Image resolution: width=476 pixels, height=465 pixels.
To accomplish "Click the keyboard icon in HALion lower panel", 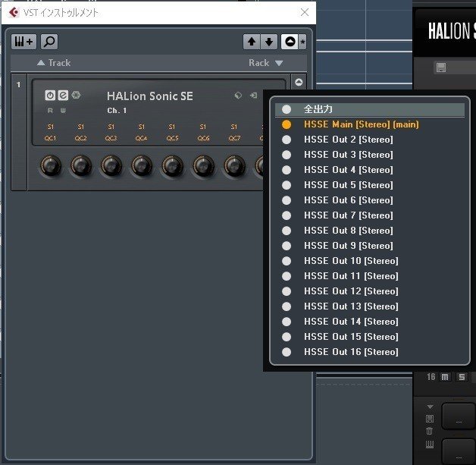I will pyautogui.click(x=430, y=445).
